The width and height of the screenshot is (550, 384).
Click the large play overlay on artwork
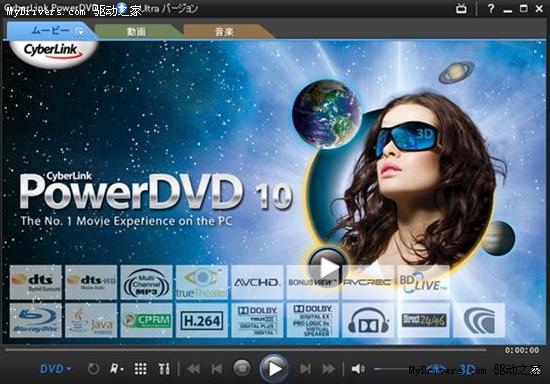pos(328,267)
